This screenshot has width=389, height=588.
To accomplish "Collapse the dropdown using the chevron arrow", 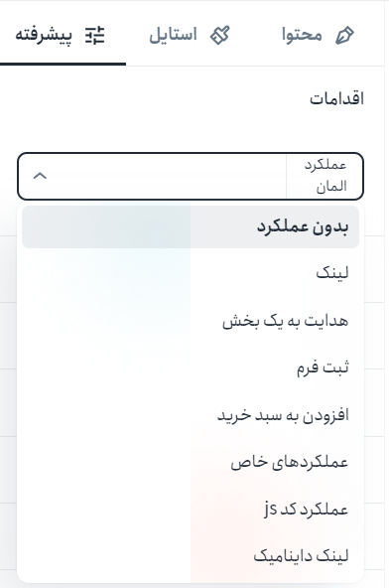I will coord(40,176).
